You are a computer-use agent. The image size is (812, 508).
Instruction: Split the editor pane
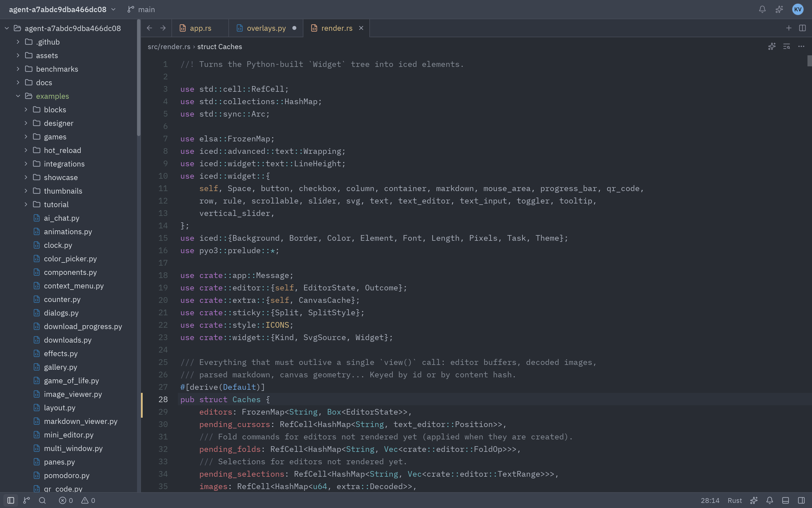[802, 28]
